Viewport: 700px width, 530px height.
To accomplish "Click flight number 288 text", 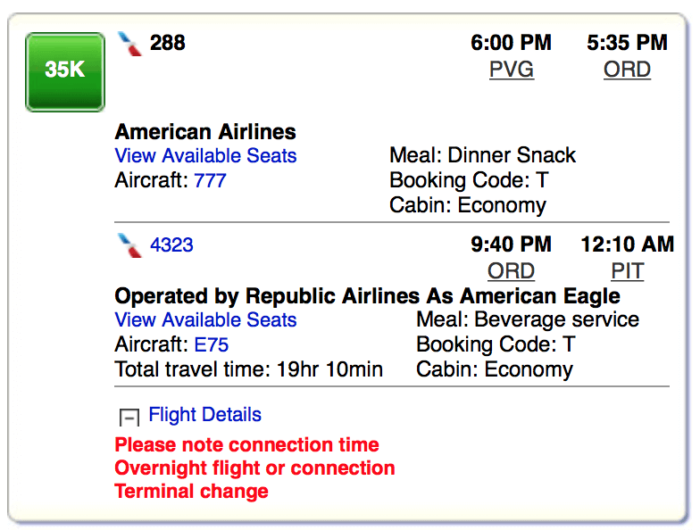I will (x=167, y=43).
